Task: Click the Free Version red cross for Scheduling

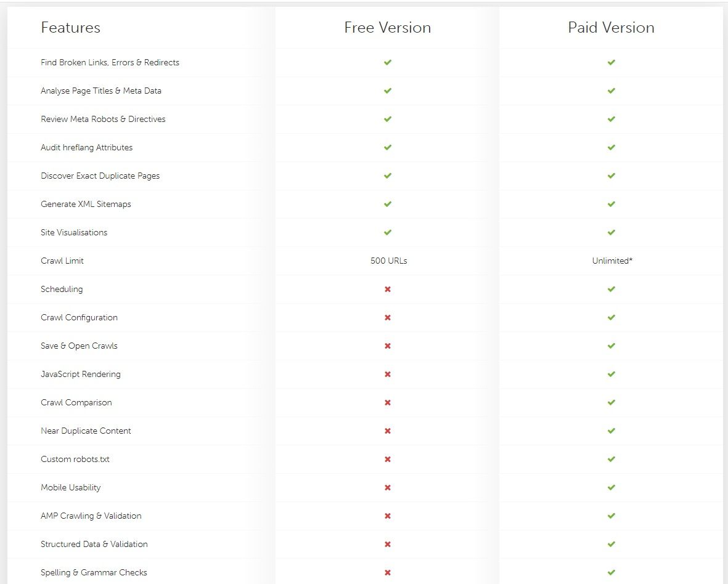Action: [x=388, y=289]
